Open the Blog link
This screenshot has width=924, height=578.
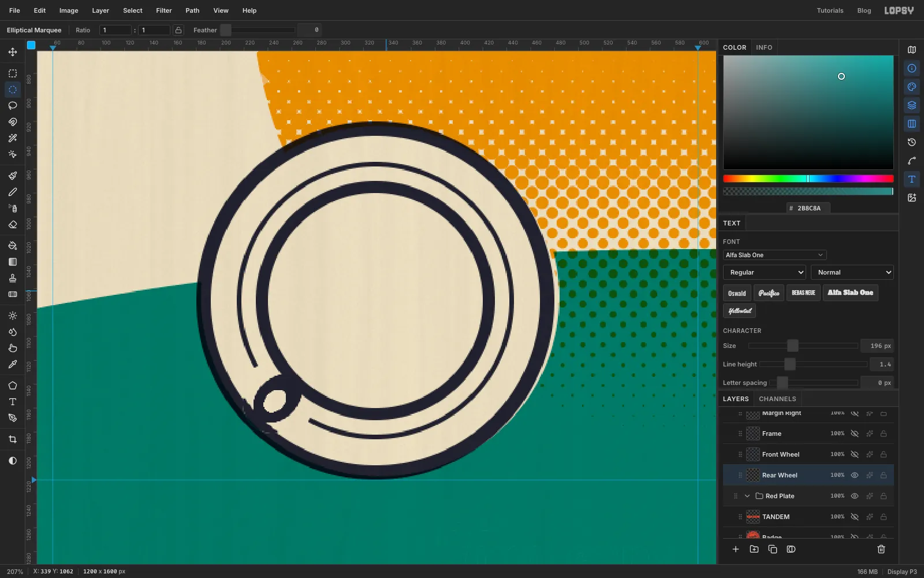point(864,10)
